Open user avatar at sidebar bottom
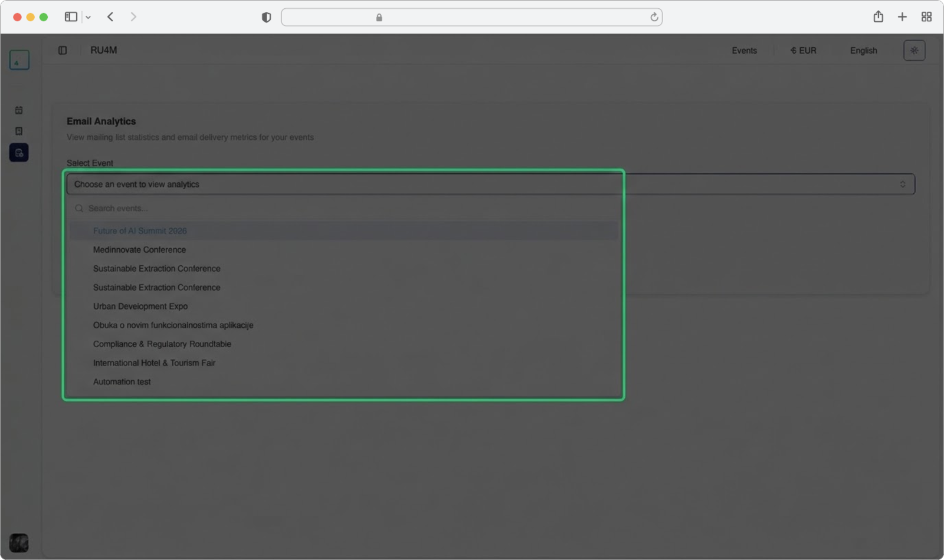944x560 pixels. (x=19, y=542)
